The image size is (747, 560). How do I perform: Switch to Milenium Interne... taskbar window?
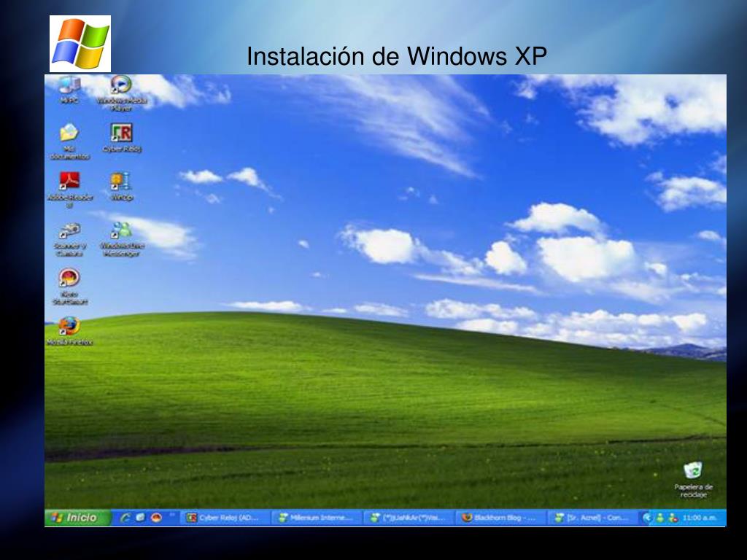click(317, 518)
